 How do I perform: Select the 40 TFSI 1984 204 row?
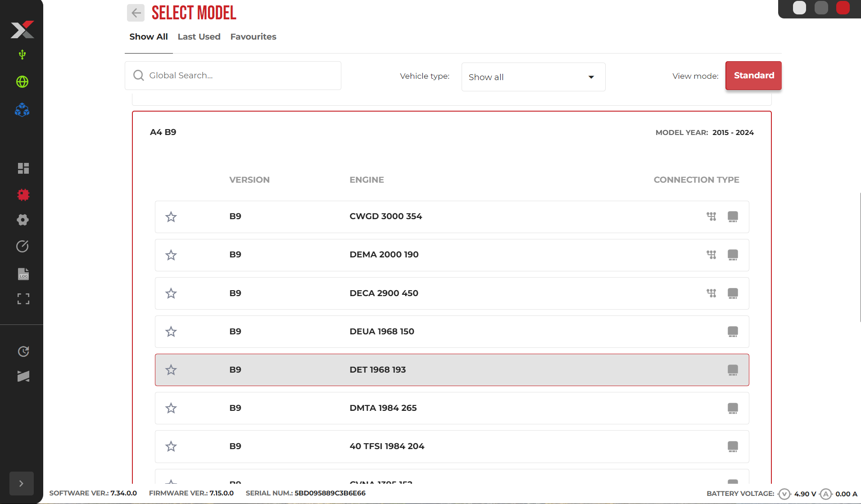point(452,446)
